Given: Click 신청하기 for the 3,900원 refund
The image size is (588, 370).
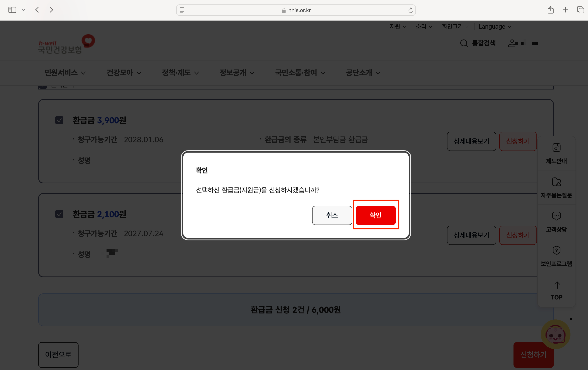Looking at the screenshot, I should point(518,141).
